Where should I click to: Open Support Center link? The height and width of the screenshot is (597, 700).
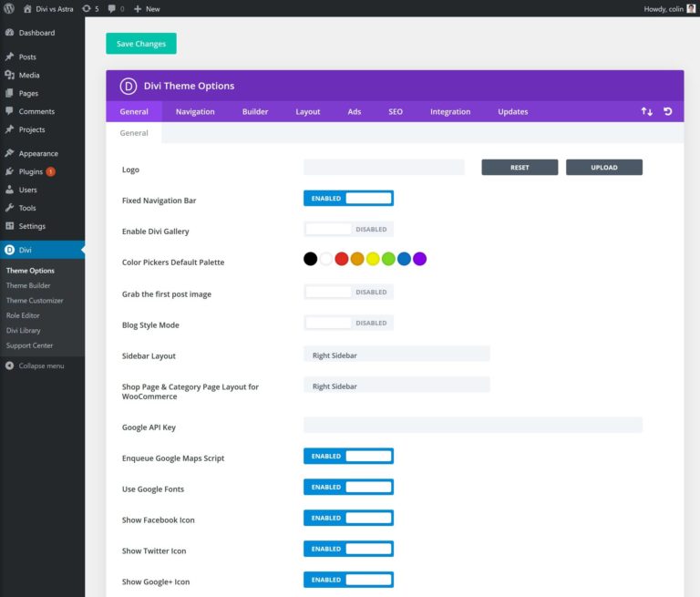(x=29, y=345)
